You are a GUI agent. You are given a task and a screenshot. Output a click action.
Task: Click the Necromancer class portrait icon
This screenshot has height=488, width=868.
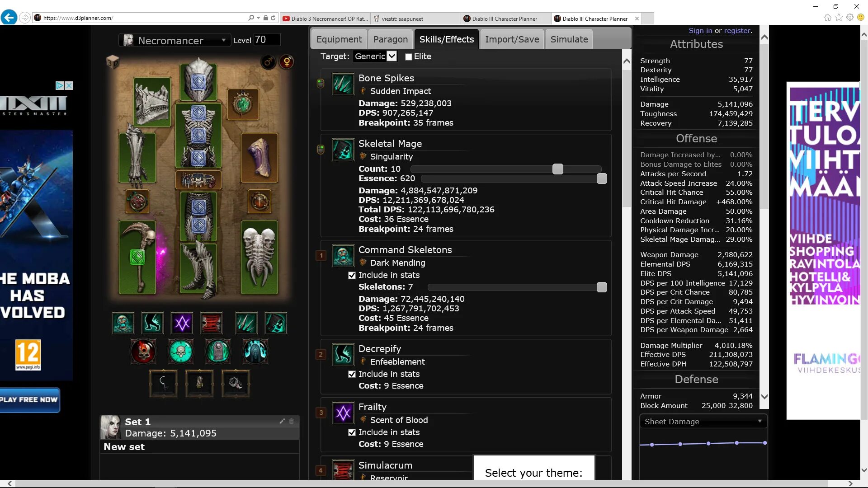(127, 40)
